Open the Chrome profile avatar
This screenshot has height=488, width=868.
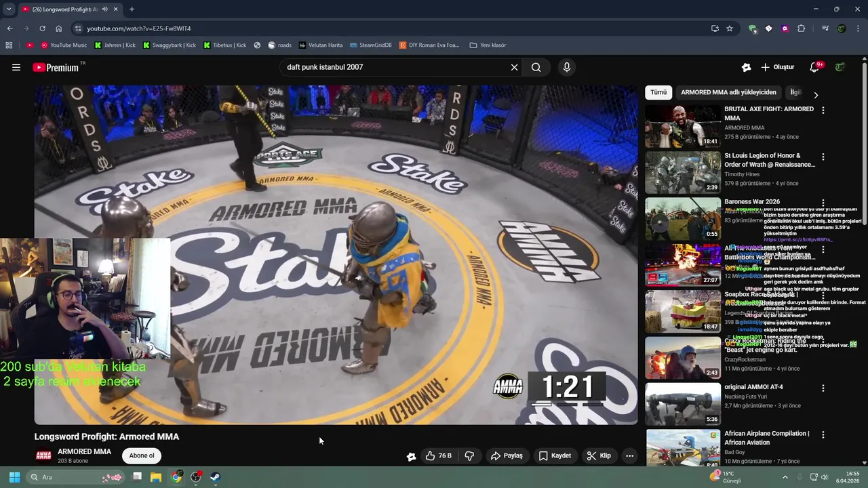point(842,28)
